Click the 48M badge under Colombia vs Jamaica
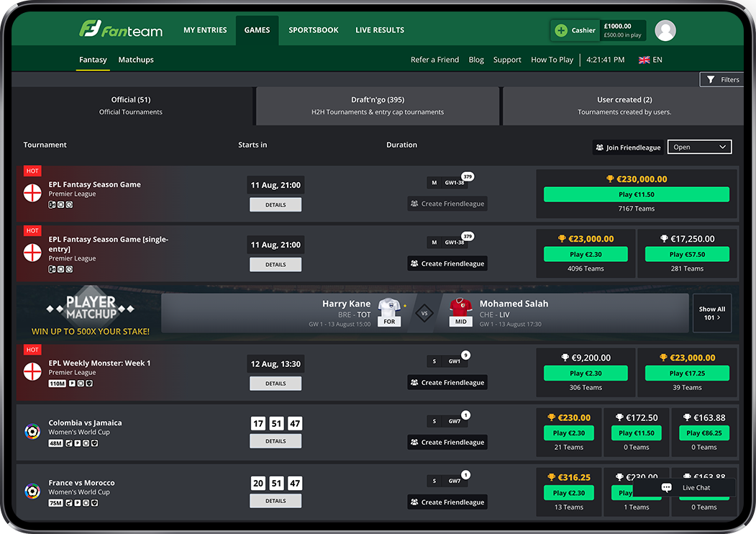The height and width of the screenshot is (534, 756). click(x=55, y=443)
